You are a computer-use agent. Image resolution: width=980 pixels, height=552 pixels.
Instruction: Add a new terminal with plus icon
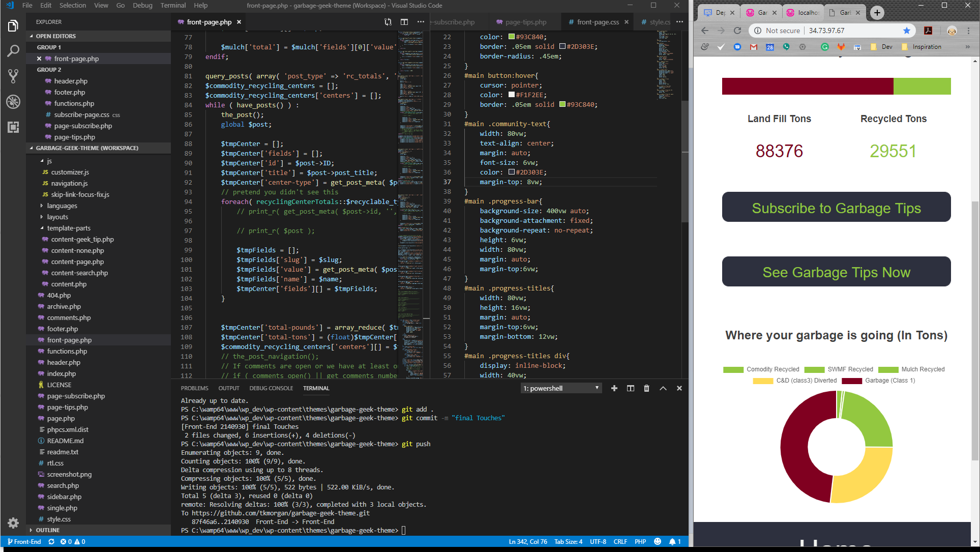[x=614, y=388]
